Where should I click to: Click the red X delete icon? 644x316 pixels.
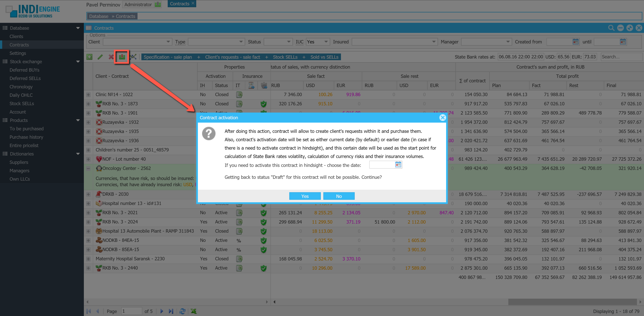click(111, 57)
